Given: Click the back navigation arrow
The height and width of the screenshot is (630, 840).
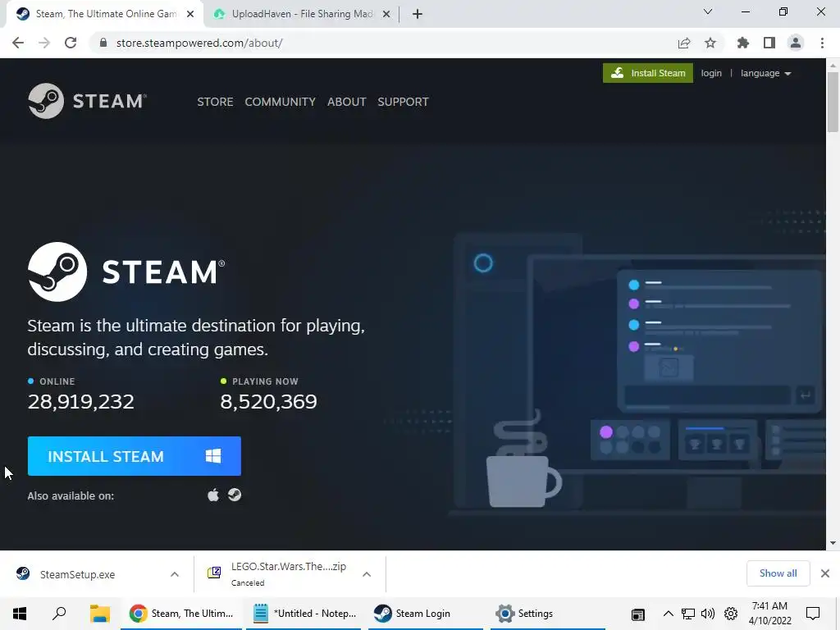Looking at the screenshot, I should [18, 43].
